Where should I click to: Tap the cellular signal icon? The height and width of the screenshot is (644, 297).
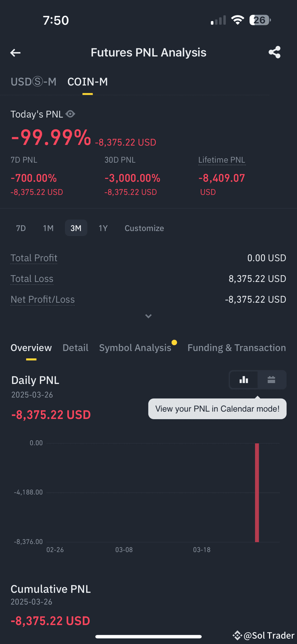click(x=218, y=20)
